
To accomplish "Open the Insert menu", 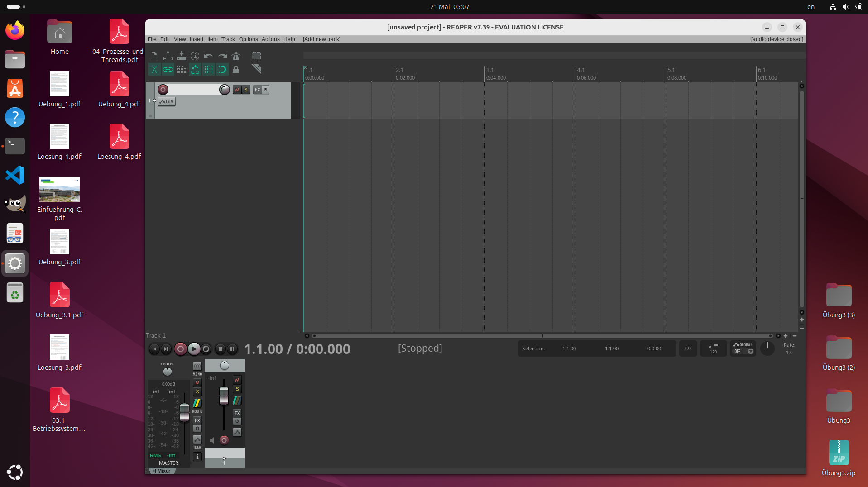I will coord(197,39).
